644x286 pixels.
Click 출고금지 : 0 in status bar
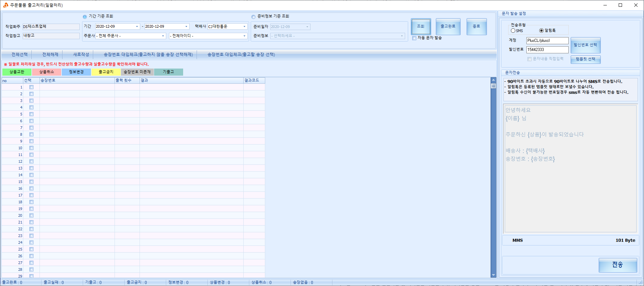click(137, 282)
